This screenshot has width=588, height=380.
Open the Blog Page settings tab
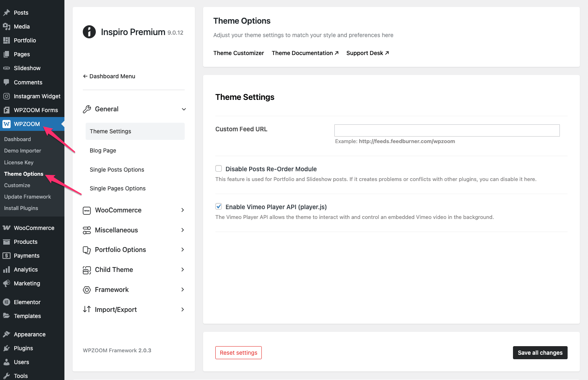[x=103, y=150]
